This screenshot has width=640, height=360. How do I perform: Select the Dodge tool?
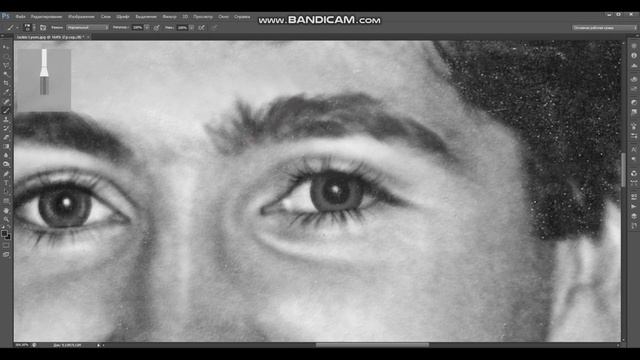[6, 164]
